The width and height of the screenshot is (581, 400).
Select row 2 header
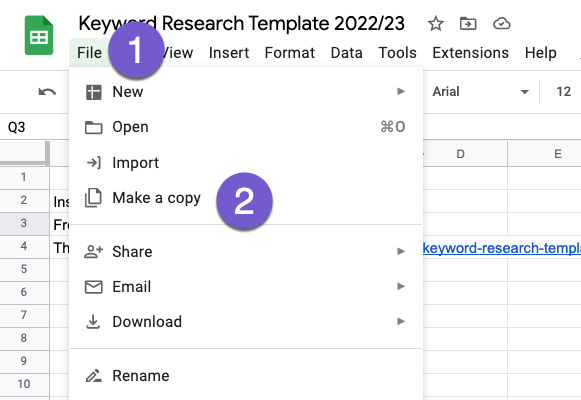(x=24, y=200)
